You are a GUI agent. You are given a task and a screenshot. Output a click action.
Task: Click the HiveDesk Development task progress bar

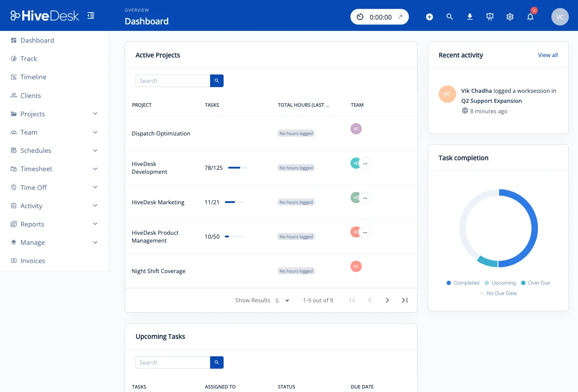(238, 167)
